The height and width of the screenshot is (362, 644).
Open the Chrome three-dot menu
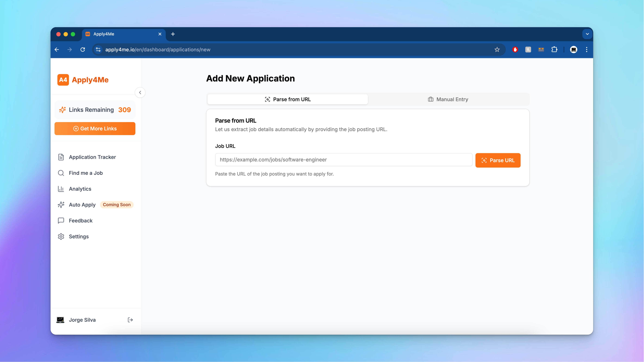click(x=587, y=49)
